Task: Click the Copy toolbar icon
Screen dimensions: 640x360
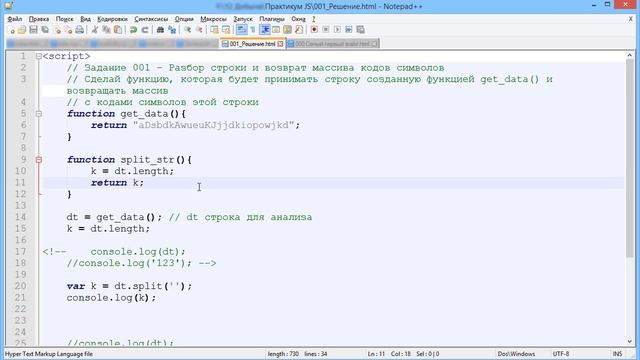Action: click(x=106, y=30)
